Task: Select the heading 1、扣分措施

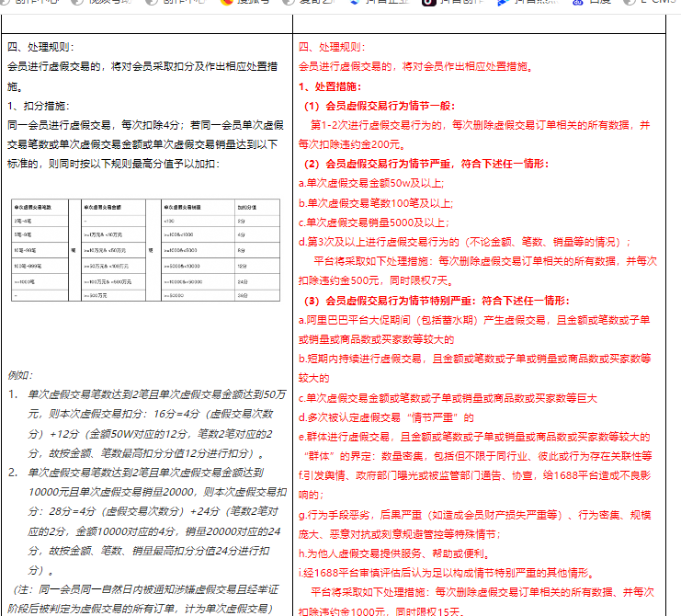Action: [x=39, y=106]
